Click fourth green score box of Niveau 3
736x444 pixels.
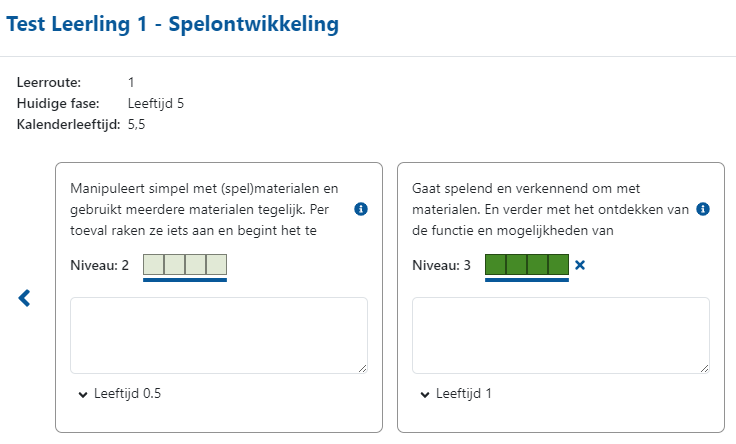coord(559,265)
